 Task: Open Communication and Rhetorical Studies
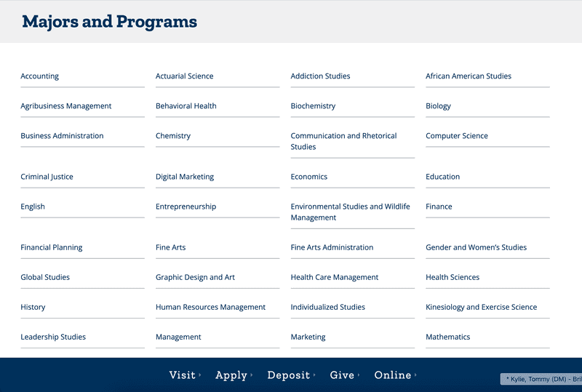pyautogui.click(x=343, y=141)
